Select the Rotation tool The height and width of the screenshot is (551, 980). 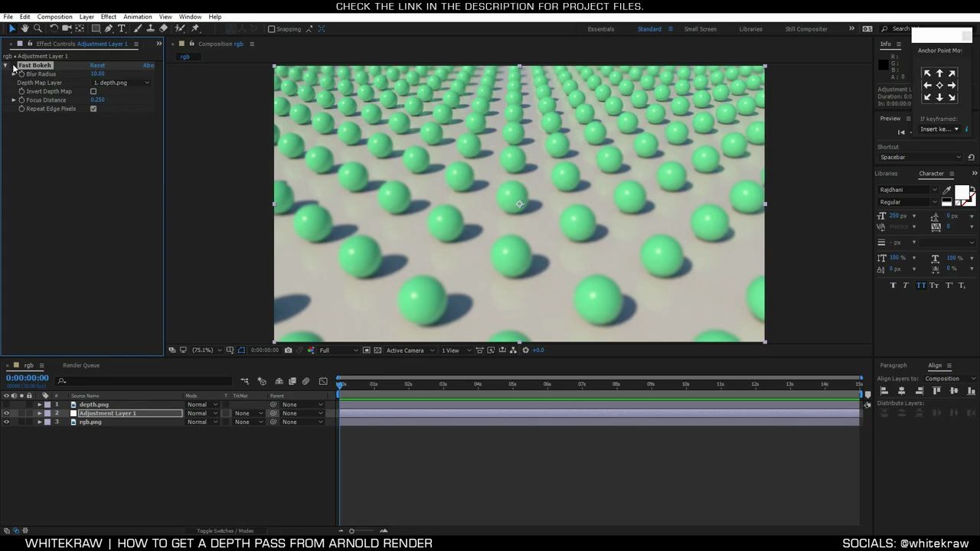coord(54,28)
